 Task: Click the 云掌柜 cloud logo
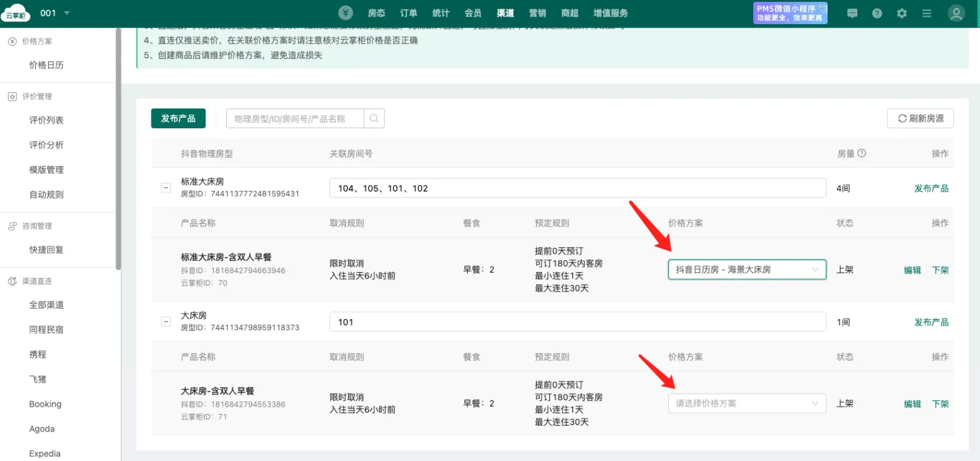coord(15,13)
